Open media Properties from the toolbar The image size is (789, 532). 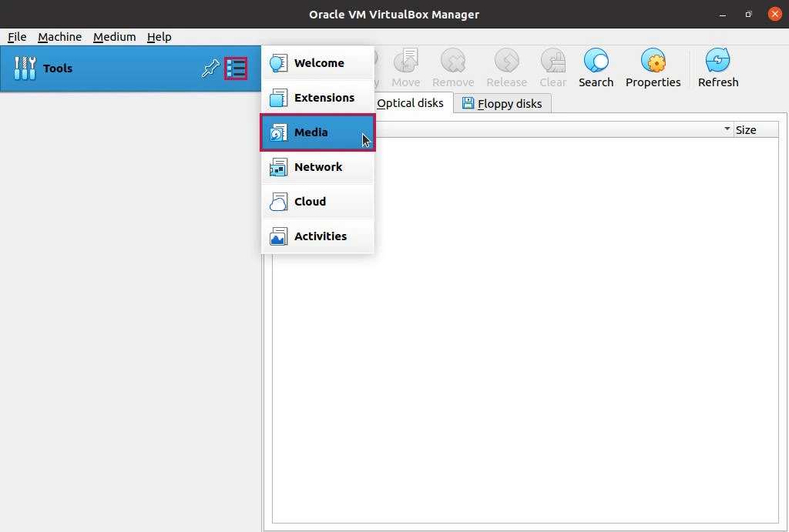click(x=653, y=67)
